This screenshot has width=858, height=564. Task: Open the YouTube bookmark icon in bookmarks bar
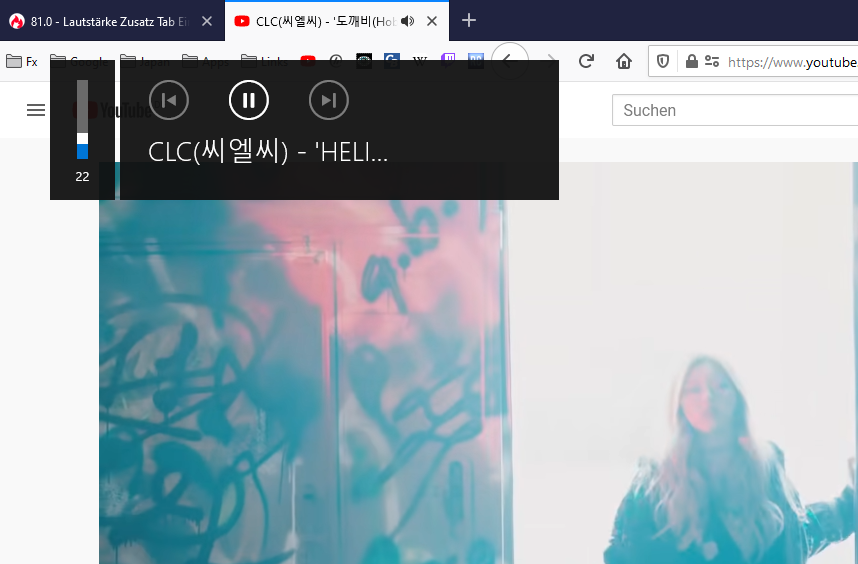(x=308, y=61)
